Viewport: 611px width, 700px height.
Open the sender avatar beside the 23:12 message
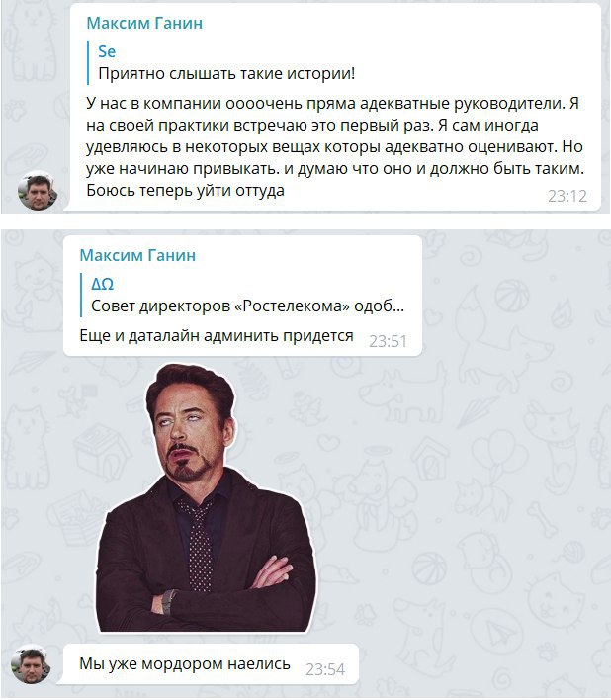pyautogui.click(x=38, y=192)
